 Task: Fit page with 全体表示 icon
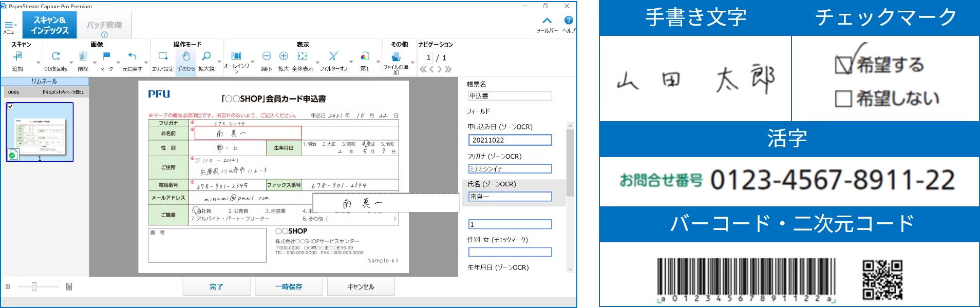(x=303, y=56)
